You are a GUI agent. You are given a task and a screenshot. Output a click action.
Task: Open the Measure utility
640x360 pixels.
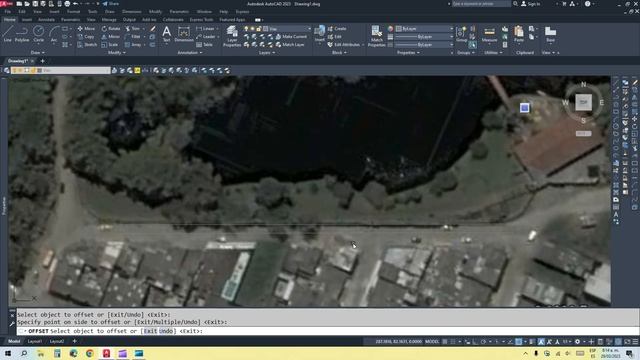point(489,34)
